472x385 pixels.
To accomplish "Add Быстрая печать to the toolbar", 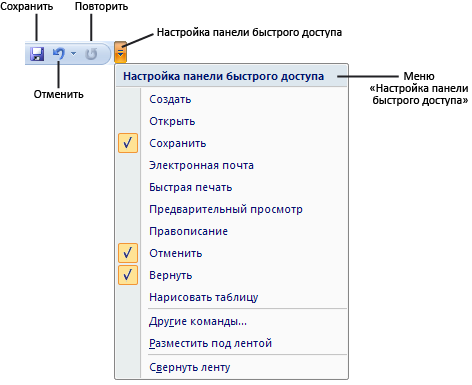I will point(231,187).
